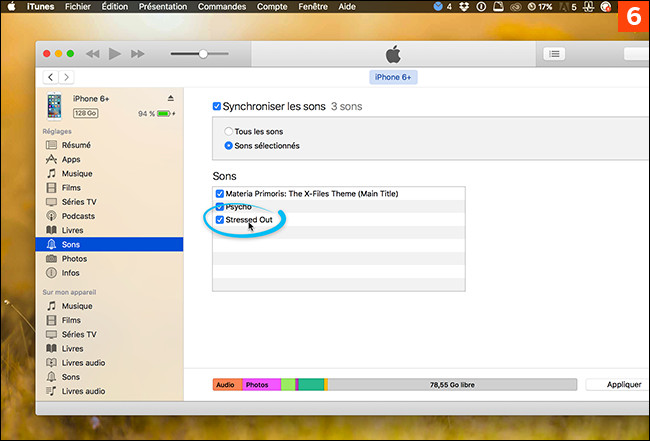The height and width of the screenshot is (441, 650).
Task: Open the Présentation menu
Action: tap(162, 6)
